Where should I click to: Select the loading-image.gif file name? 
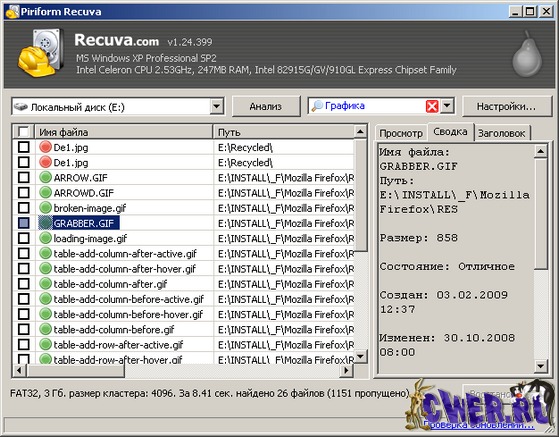tap(90, 238)
